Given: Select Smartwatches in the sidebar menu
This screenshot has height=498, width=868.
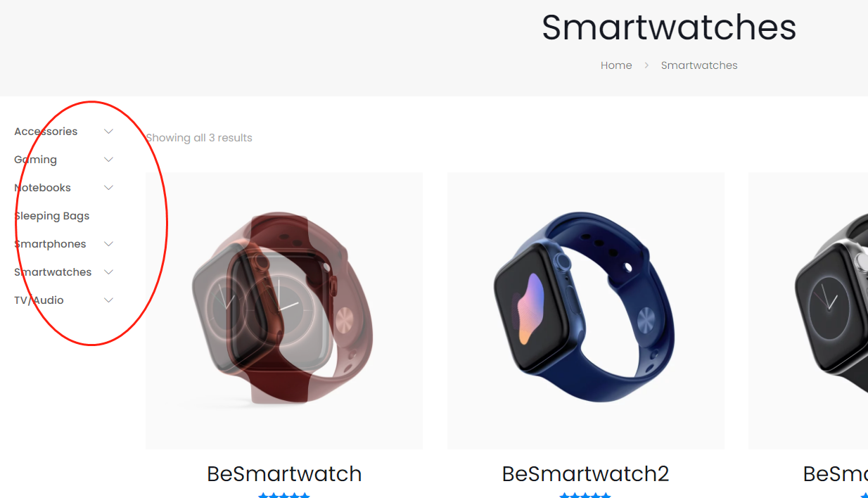Looking at the screenshot, I should click(x=53, y=272).
